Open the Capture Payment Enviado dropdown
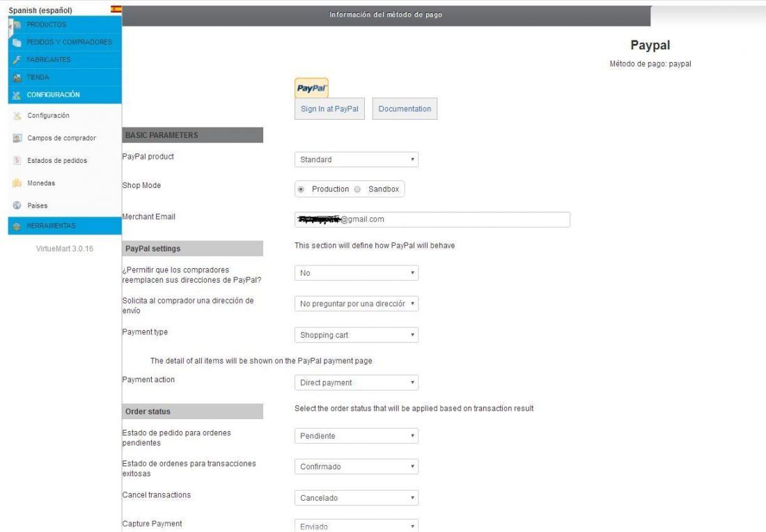766x532 pixels. (356, 526)
